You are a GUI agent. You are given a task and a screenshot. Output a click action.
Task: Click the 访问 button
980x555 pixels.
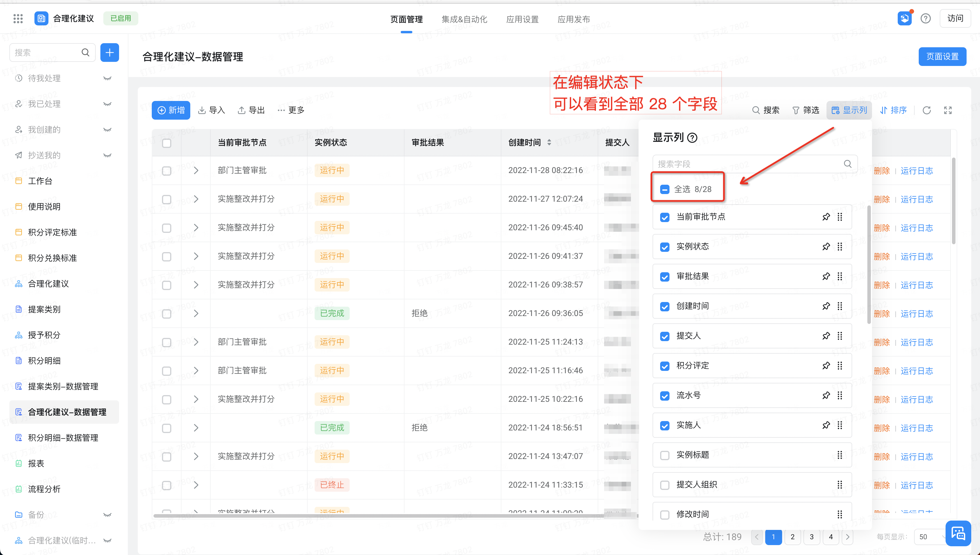click(x=955, y=18)
